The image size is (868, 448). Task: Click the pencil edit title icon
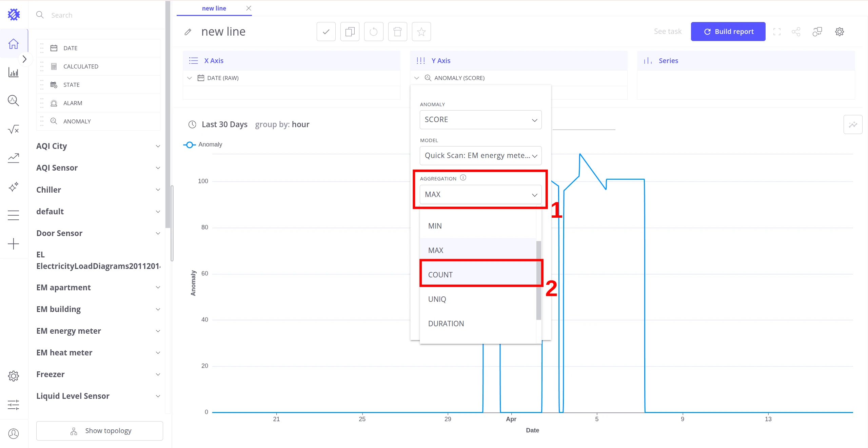pos(188,32)
